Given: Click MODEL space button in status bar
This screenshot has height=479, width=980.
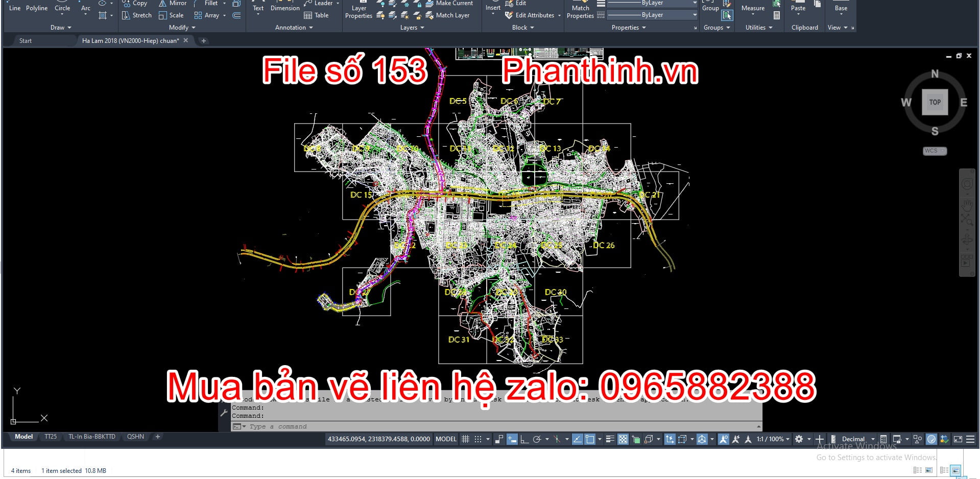Looking at the screenshot, I should pyautogui.click(x=446, y=439).
